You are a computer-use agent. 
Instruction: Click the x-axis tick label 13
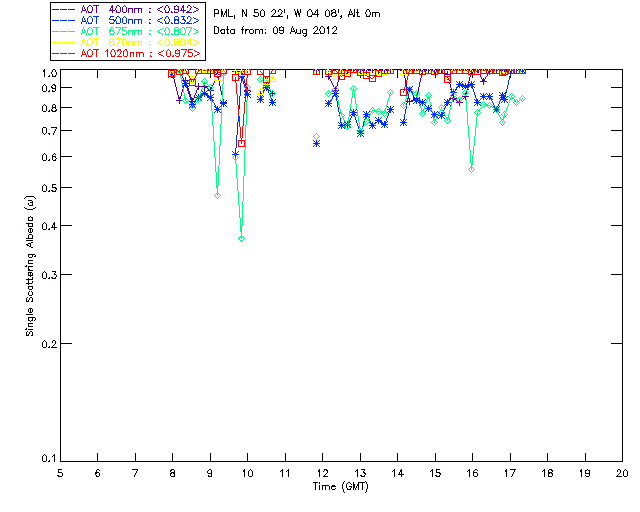coord(360,473)
